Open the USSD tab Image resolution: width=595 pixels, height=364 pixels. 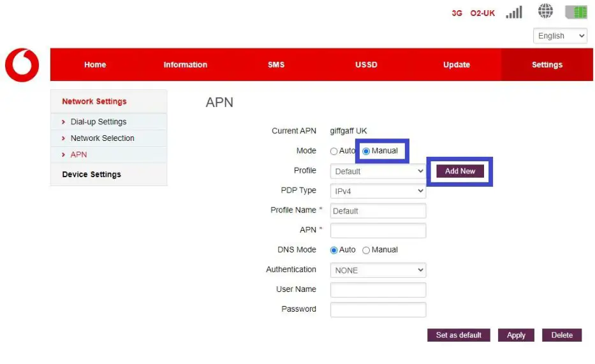click(x=366, y=64)
